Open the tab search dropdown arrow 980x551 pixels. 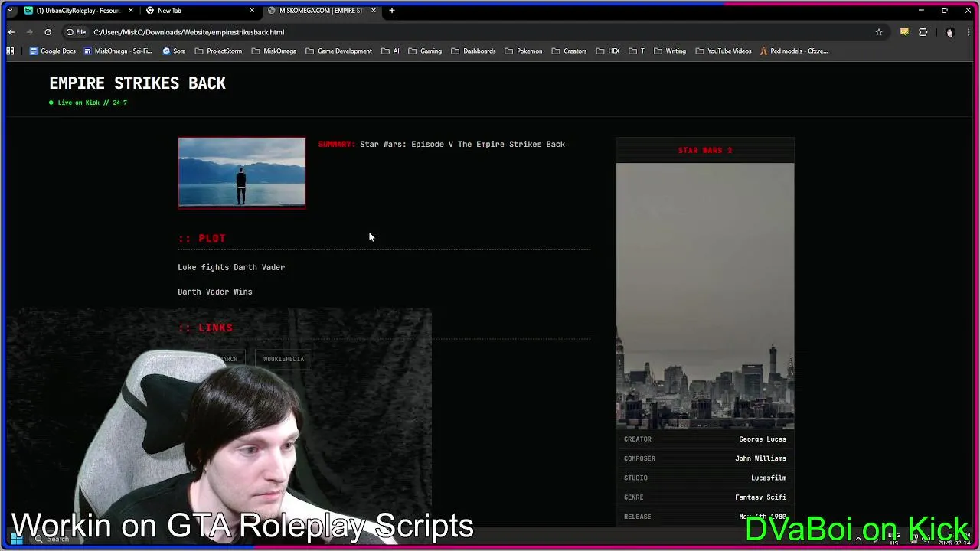(x=9, y=11)
